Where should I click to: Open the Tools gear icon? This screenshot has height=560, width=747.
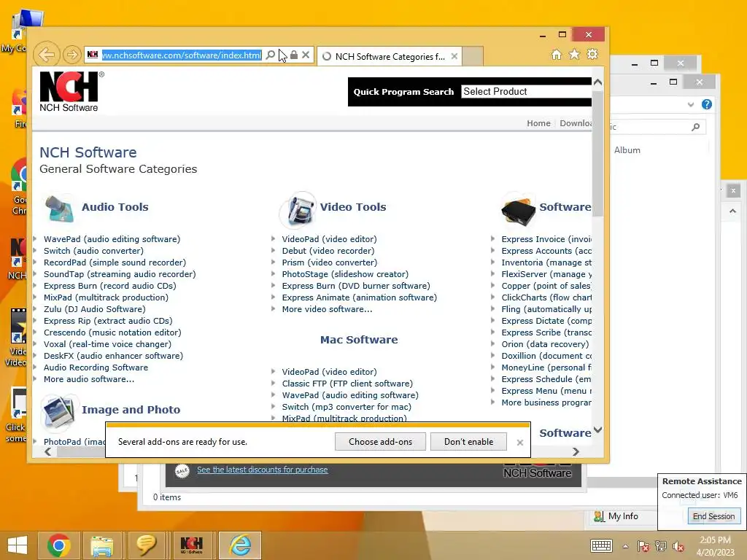592,54
